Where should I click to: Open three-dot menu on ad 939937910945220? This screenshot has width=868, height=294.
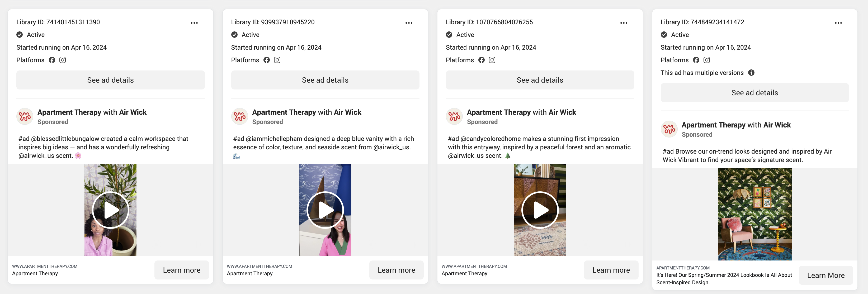click(x=409, y=23)
